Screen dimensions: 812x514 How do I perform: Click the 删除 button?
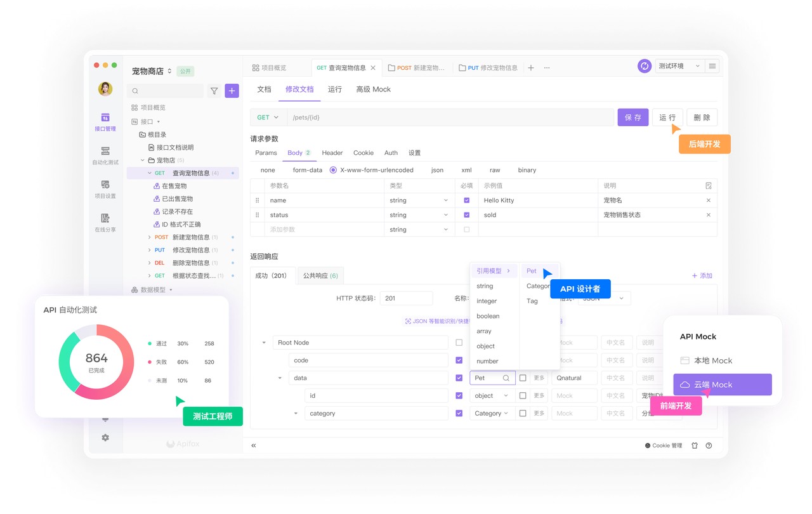pyautogui.click(x=702, y=117)
